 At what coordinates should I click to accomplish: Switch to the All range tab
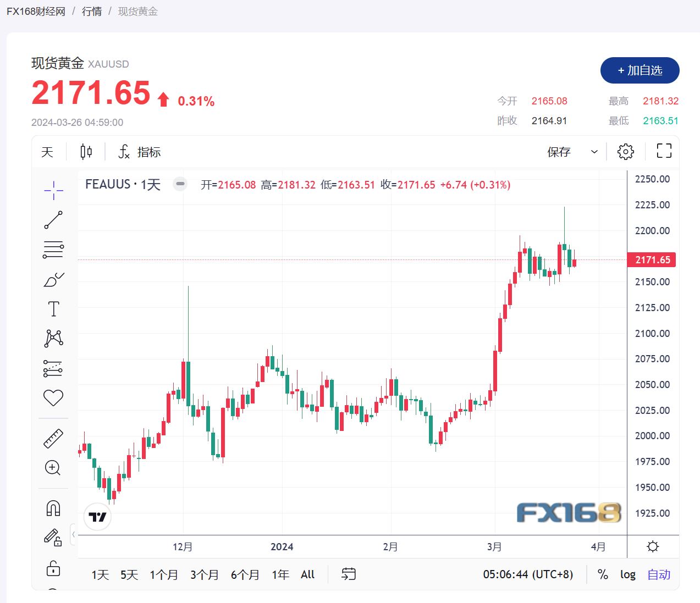click(x=307, y=574)
